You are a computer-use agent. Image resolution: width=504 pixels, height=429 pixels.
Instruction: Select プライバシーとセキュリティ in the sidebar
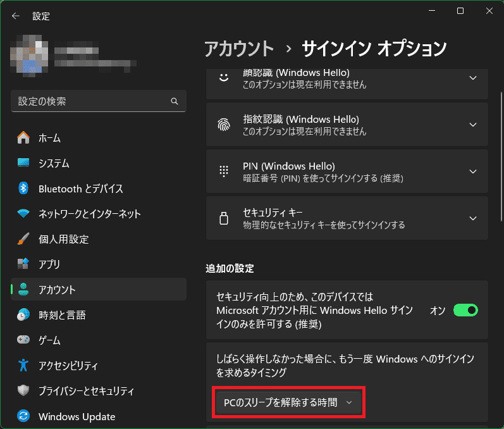(86, 391)
